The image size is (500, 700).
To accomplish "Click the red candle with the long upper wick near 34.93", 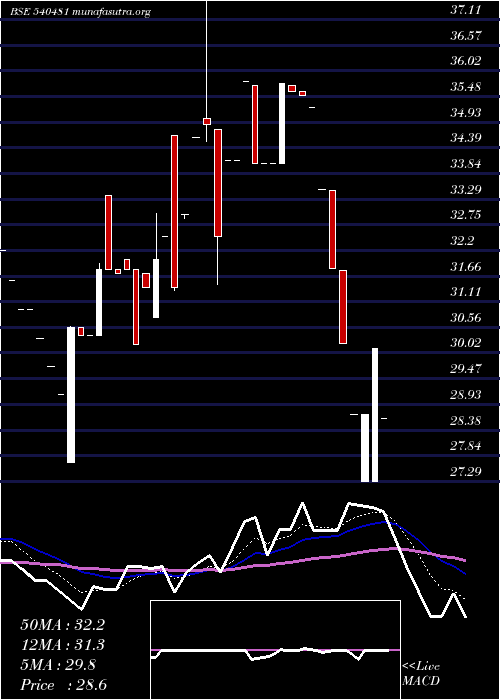I will pos(207,121).
